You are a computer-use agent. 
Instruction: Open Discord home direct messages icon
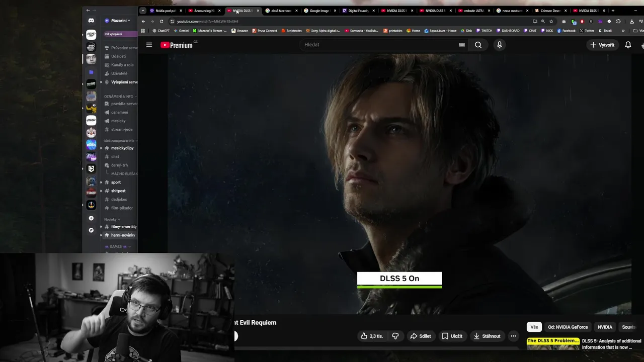(91, 21)
